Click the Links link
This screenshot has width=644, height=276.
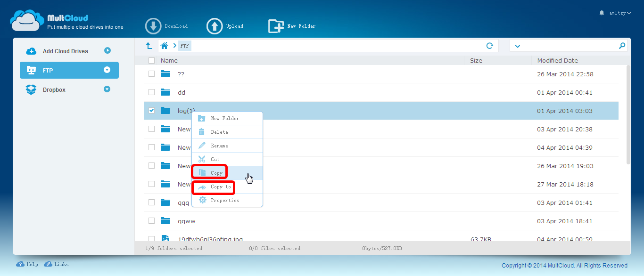coord(61,265)
